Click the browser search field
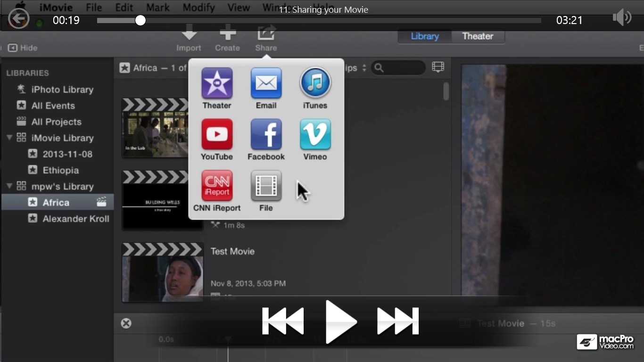This screenshot has height=362, width=644. [x=398, y=68]
